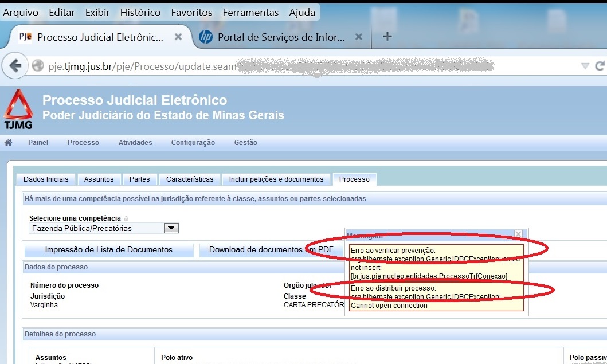Open the Ferramentas browser menu
This screenshot has height=364, width=607.
pos(250,12)
